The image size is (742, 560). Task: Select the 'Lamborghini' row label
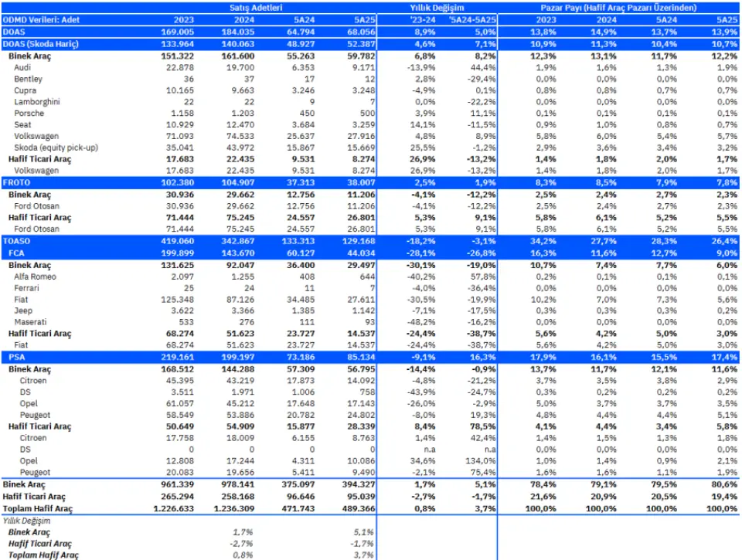[37, 102]
